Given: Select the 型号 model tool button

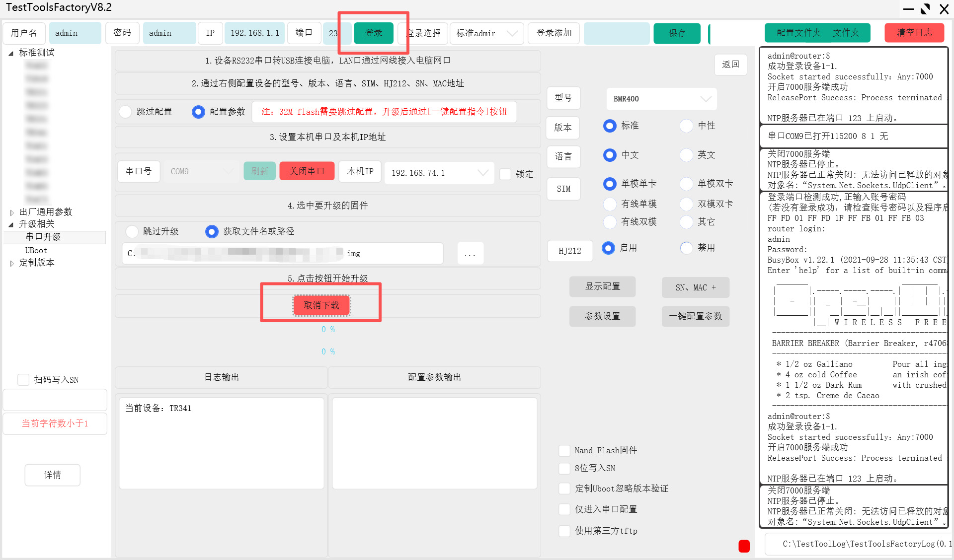Looking at the screenshot, I should pos(563,98).
